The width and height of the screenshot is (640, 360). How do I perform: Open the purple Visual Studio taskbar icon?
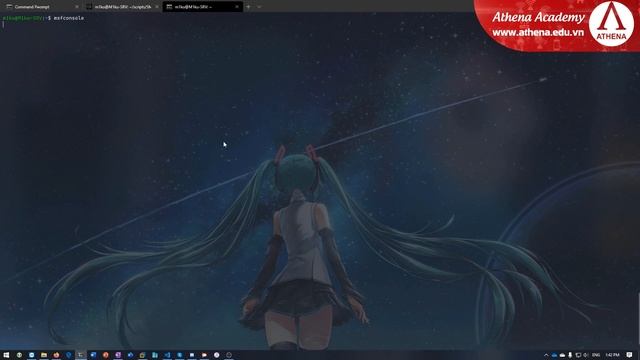point(118,355)
